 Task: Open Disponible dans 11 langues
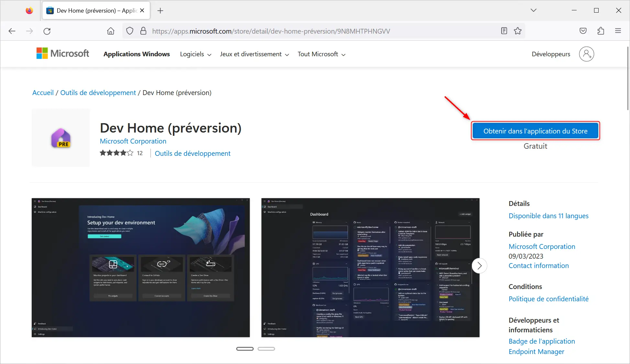[548, 216]
